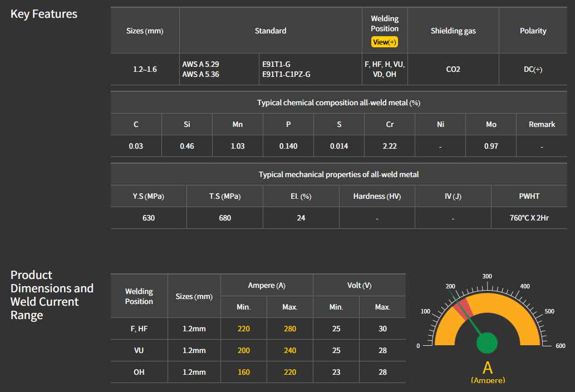
Task: Click the Shielding gas column header
Action: 453,31
